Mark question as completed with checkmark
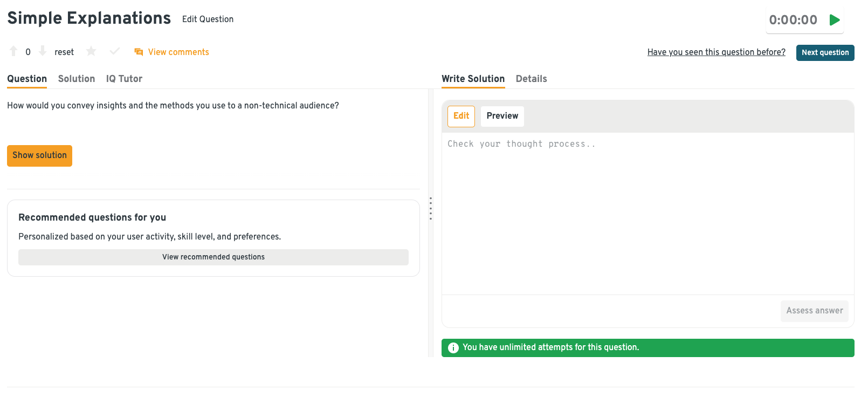868x397 pixels. click(x=114, y=51)
